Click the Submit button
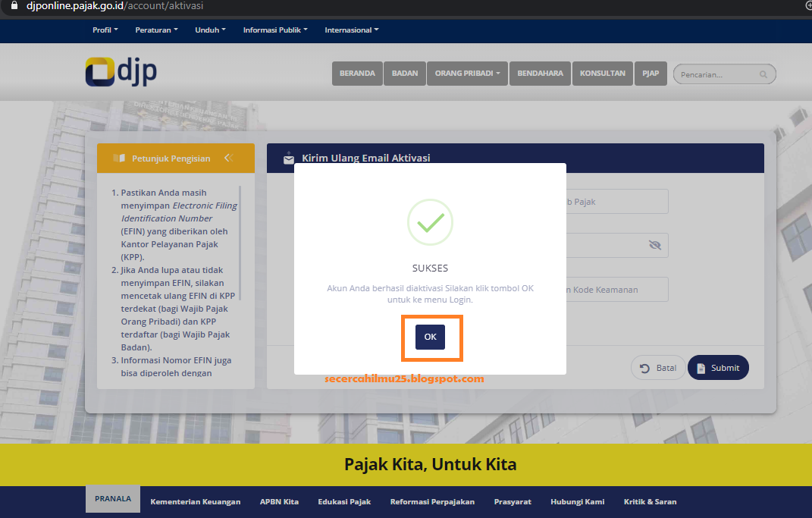The image size is (812, 518). pos(718,368)
